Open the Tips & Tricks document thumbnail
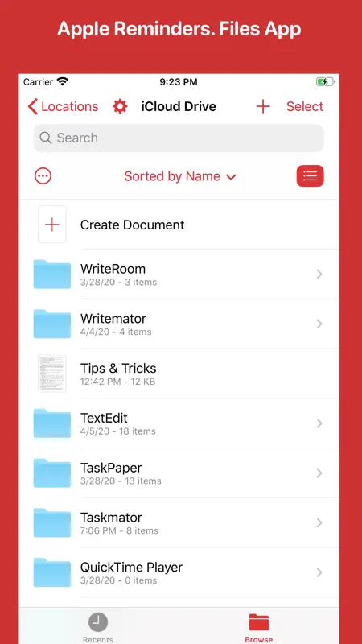This screenshot has width=362, height=644. coord(52,374)
